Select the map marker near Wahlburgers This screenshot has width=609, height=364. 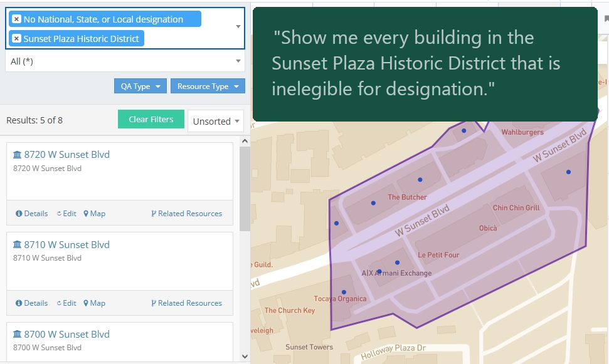click(x=463, y=130)
